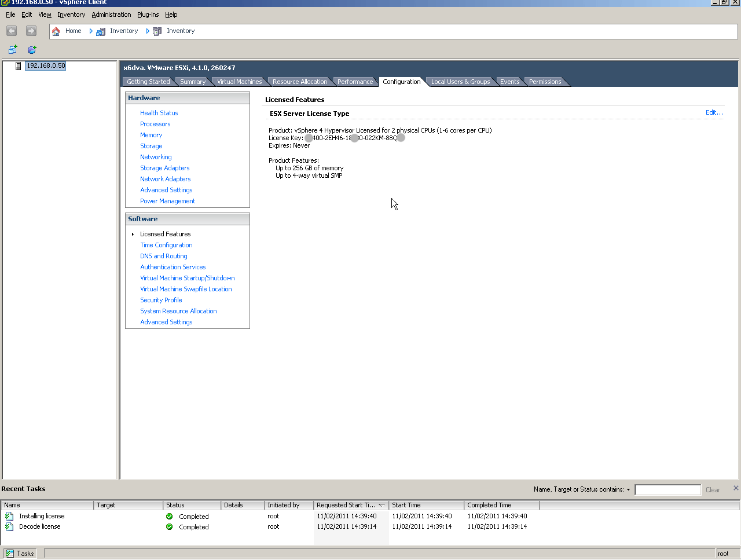Open the Administration menu
Image resolution: width=741 pixels, height=560 pixels.
coord(111,14)
